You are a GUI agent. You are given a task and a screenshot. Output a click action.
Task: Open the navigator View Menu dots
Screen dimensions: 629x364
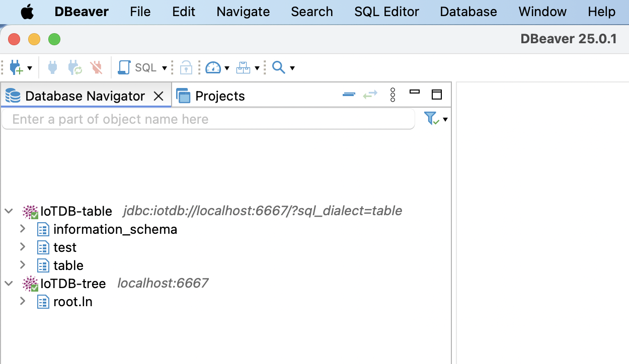(x=393, y=95)
